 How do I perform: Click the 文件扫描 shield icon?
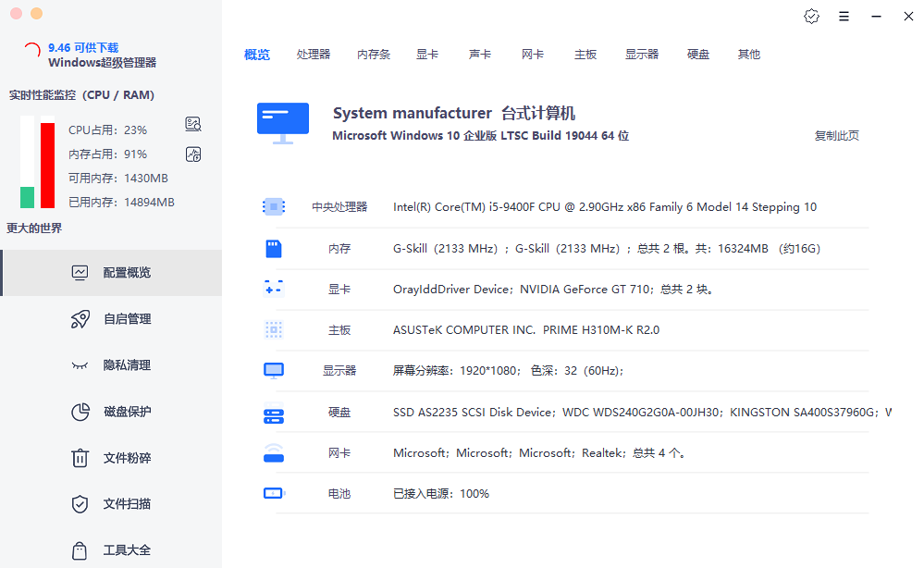pyautogui.click(x=80, y=504)
